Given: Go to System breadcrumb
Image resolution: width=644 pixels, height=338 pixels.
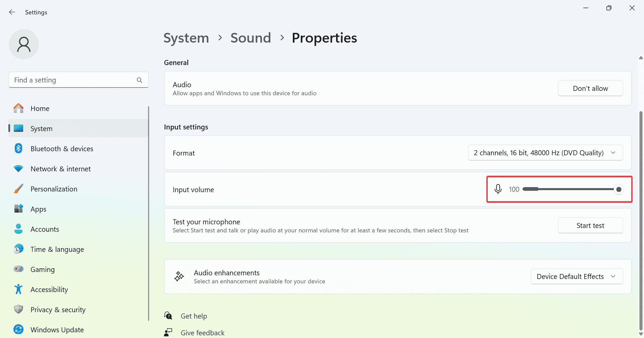Looking at the screenshot, I should point(186,38).
